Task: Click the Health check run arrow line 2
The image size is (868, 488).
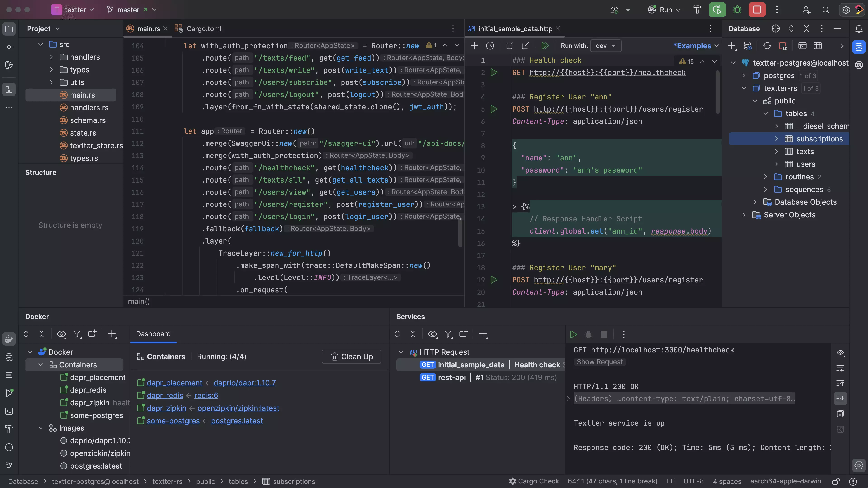Action: (x=494, y=73)
